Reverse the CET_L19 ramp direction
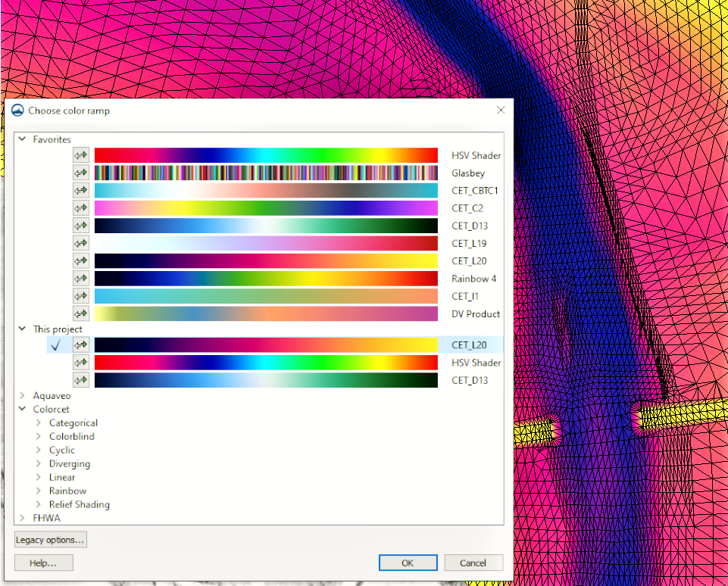Image resolution: width=728 pixels, height=586 pixels. 81,243
